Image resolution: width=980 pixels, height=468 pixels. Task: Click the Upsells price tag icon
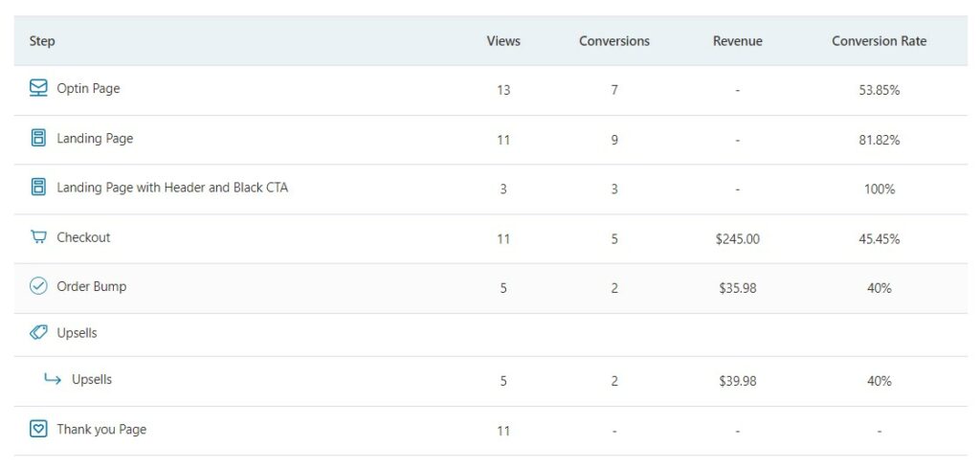point(38,332)
